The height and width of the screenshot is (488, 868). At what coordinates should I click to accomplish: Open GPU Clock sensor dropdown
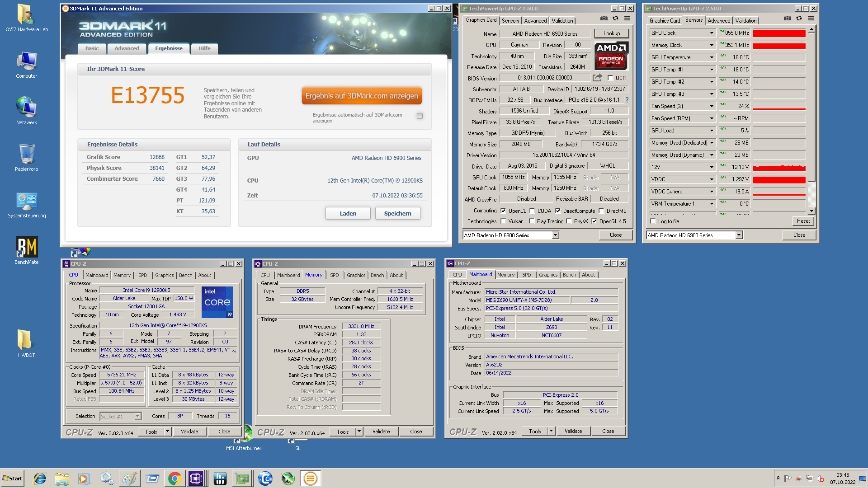point(712,33)
